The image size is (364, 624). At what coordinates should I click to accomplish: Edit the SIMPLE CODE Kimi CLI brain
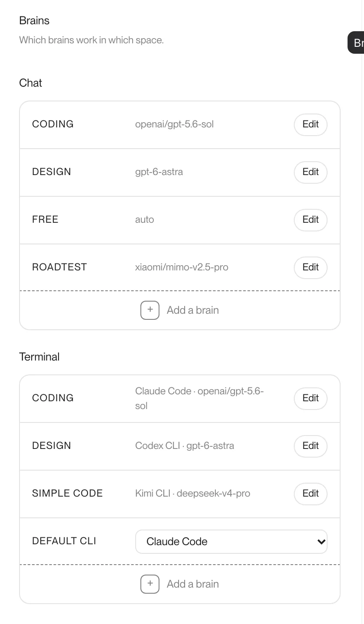[311, 494]
